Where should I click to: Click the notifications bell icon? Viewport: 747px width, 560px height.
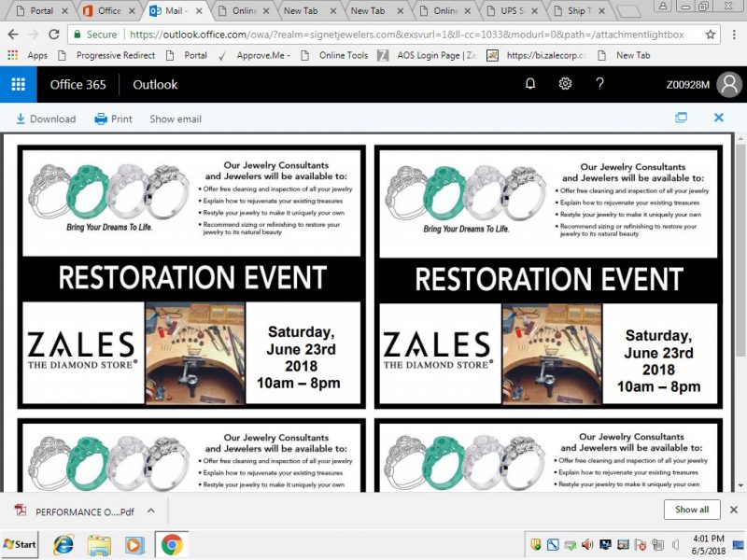click(x=530, y=84)
